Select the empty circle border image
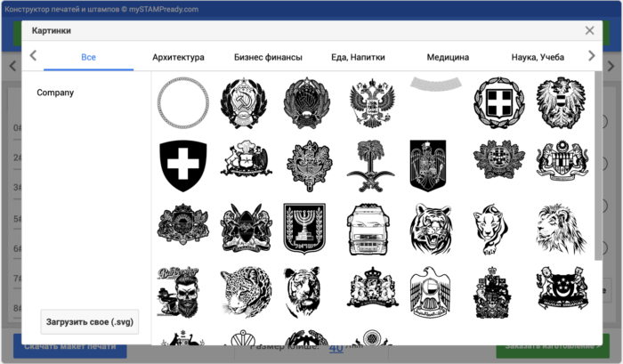This screenshot has height=364, width=623. (182, 103)
